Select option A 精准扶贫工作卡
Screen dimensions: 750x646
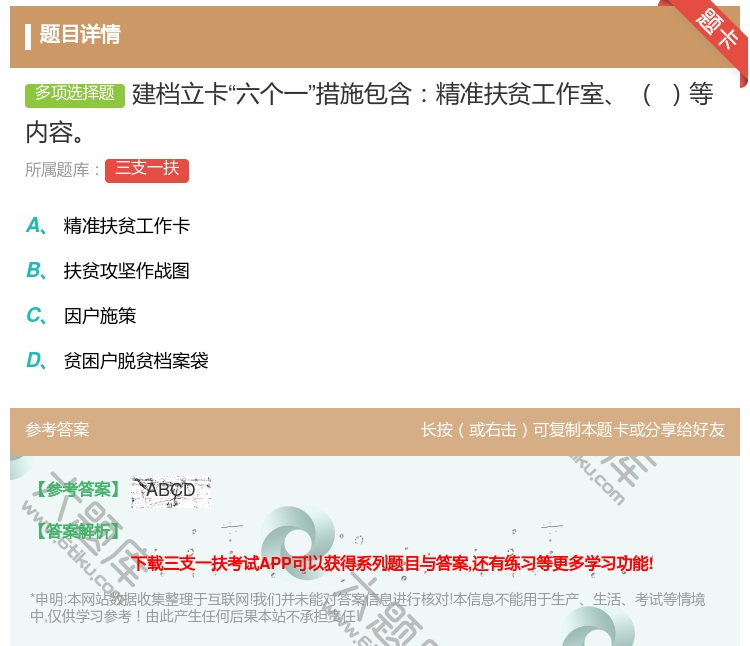pyautogui.click(x=108, y=226)
